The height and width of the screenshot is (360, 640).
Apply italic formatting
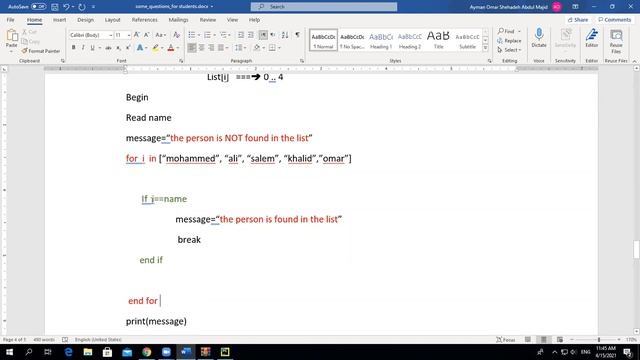83,48
